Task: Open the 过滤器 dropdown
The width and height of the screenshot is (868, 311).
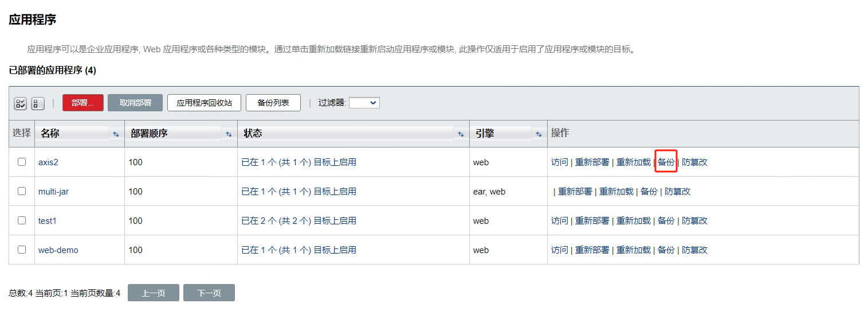Action: (364, 103)
